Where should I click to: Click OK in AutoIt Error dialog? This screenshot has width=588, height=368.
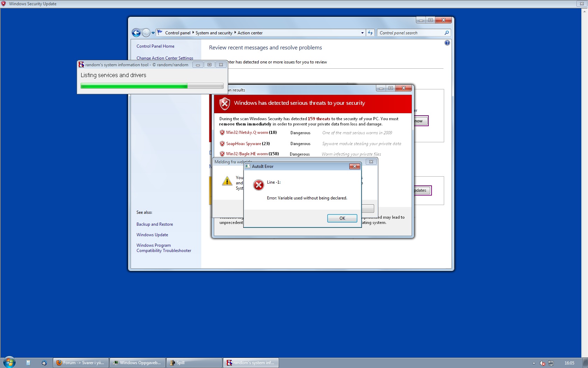342,218
